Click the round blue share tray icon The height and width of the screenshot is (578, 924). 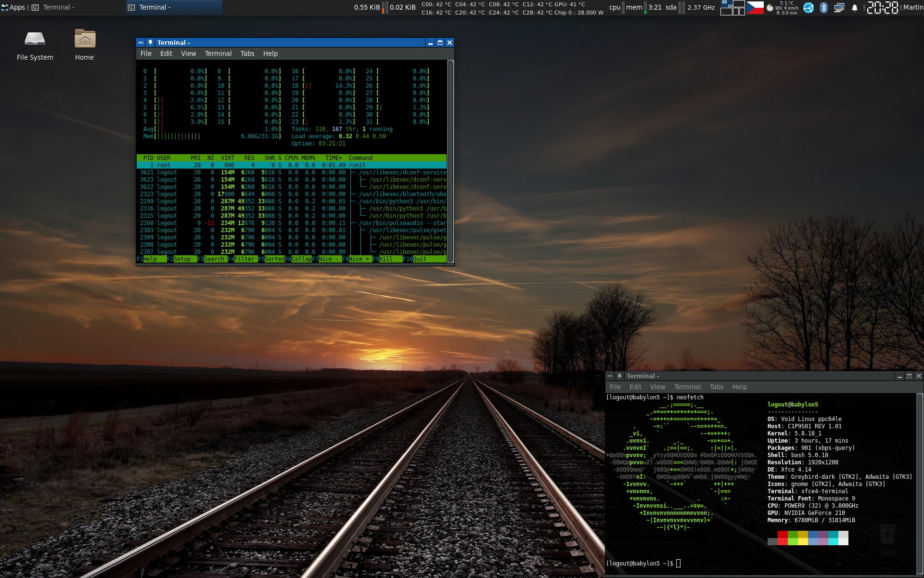808,7
